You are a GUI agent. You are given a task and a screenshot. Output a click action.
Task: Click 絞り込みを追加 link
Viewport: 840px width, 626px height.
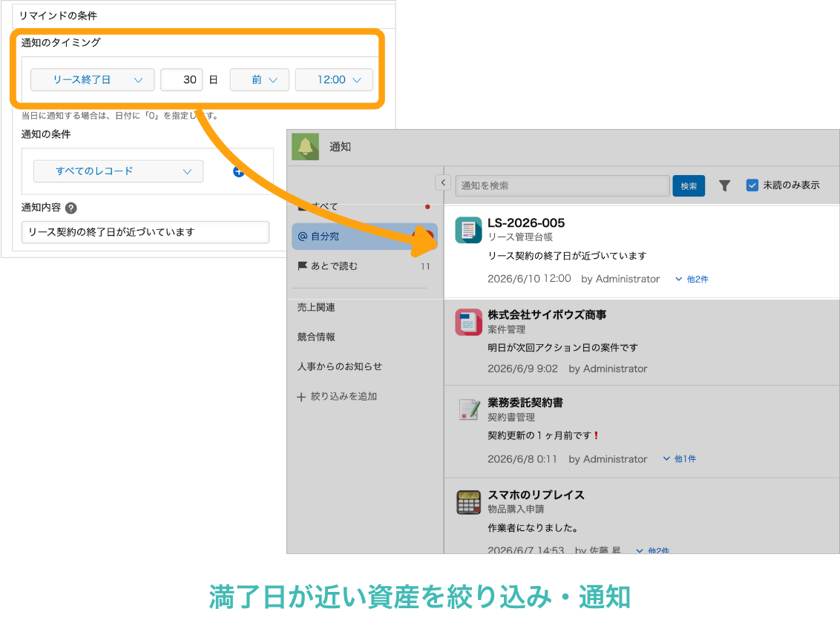tap(337, 396)
